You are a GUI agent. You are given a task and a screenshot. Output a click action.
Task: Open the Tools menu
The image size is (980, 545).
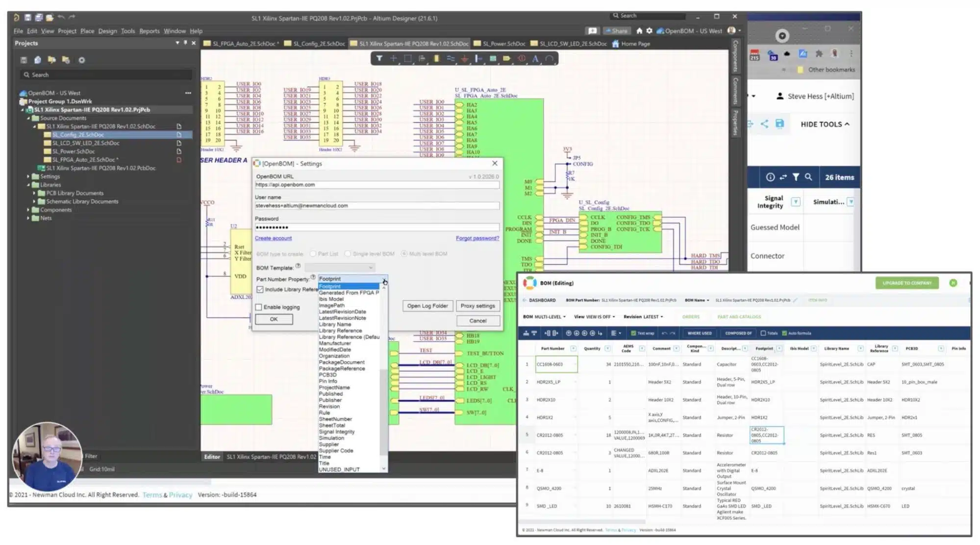(x=128, y=31)
